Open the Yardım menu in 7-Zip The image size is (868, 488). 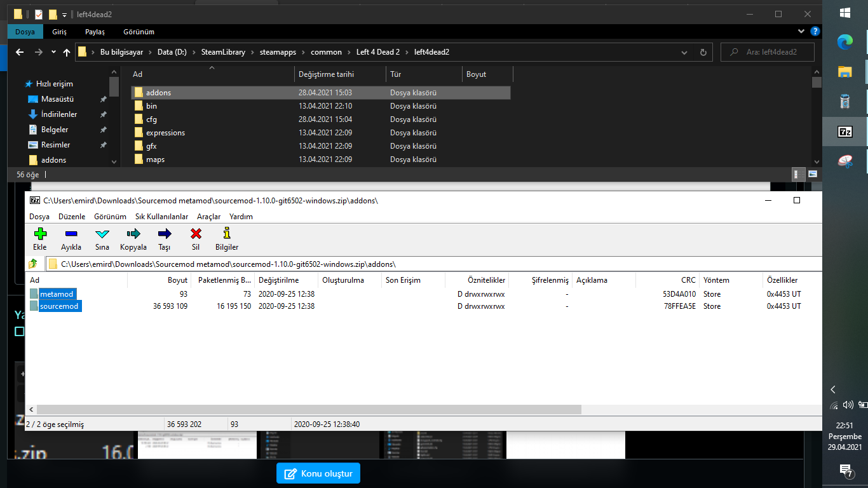[241, 217]
